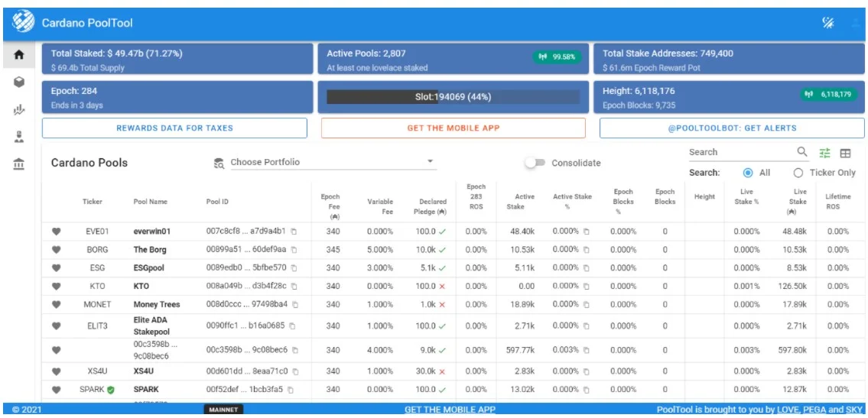The height and width of the screenshot is (418, 868).
Task: Open the LOVE footer link
Action: (788, 410)
